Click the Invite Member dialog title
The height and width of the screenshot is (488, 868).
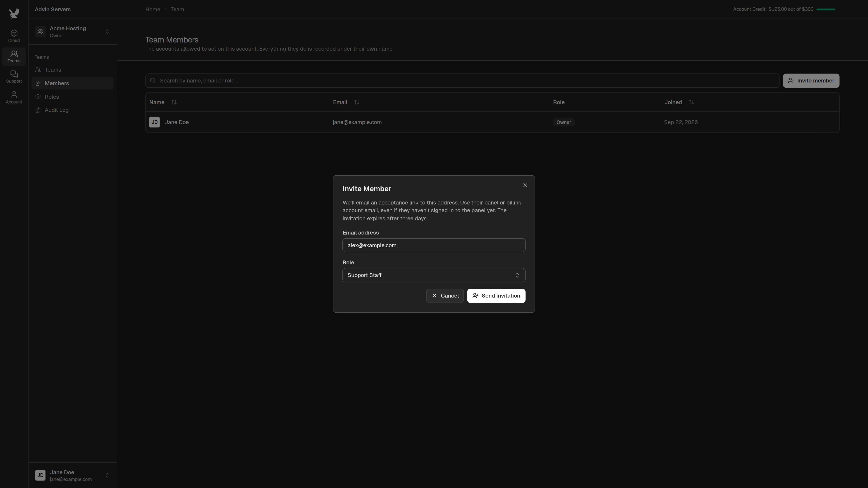pos(367,189)
